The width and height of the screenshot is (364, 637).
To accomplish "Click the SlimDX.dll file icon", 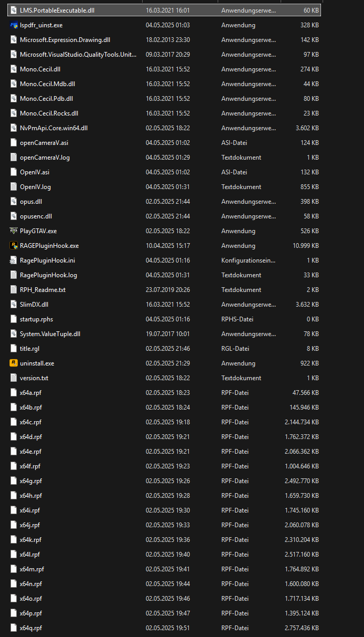I will tap(14, 305).
